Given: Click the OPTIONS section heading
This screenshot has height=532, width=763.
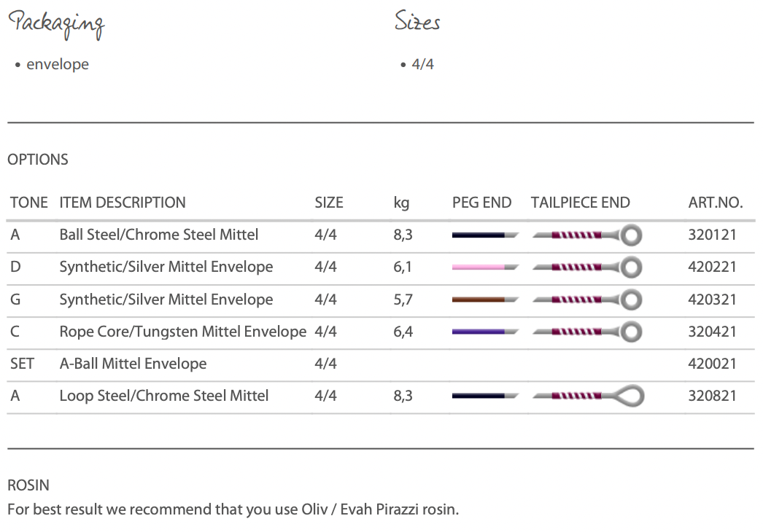Looking at the screenshot, I should (38, 160).
